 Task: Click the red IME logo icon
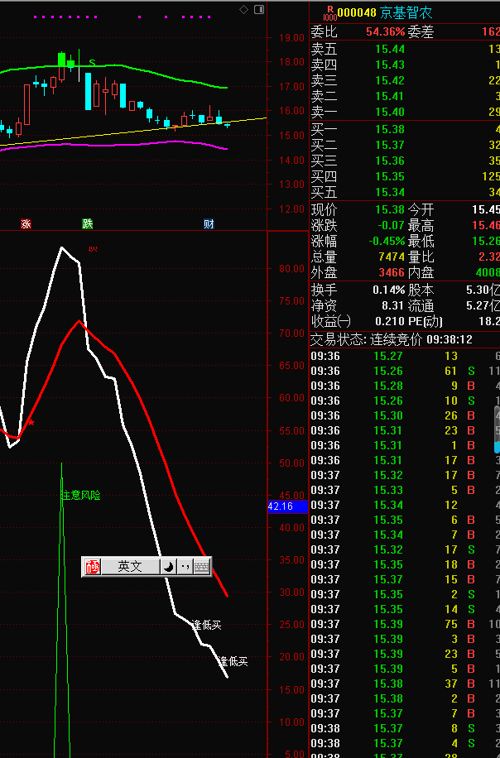[92, 567]
